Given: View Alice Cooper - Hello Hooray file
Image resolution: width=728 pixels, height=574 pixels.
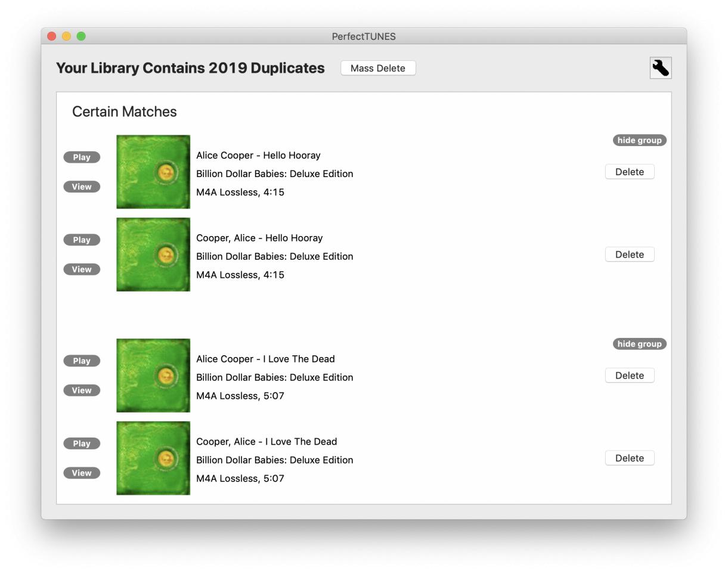Looking at the screenshot, I should pos(82,187).
